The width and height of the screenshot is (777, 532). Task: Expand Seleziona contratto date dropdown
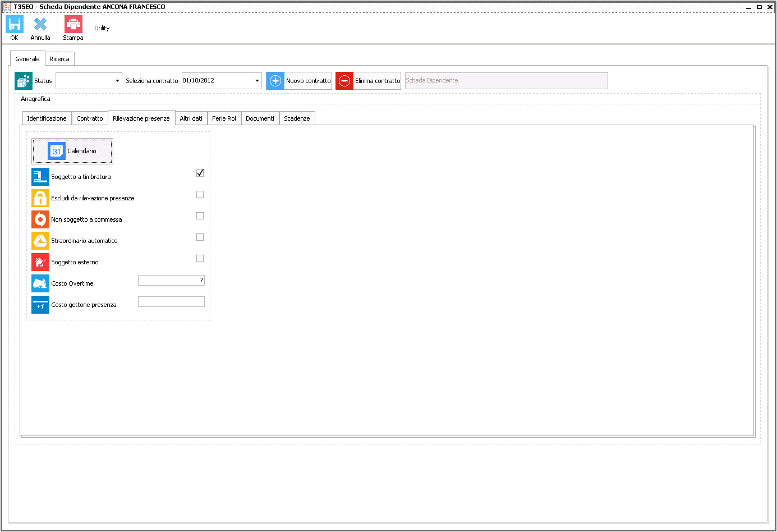coord(257,81)
